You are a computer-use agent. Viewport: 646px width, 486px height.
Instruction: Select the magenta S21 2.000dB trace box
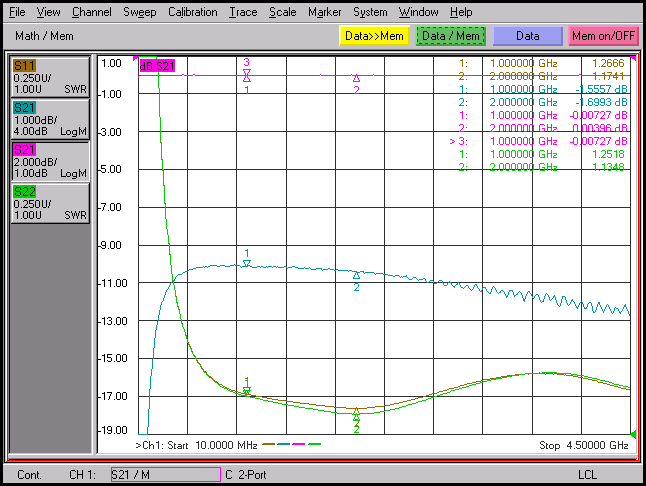coord(50,161)
